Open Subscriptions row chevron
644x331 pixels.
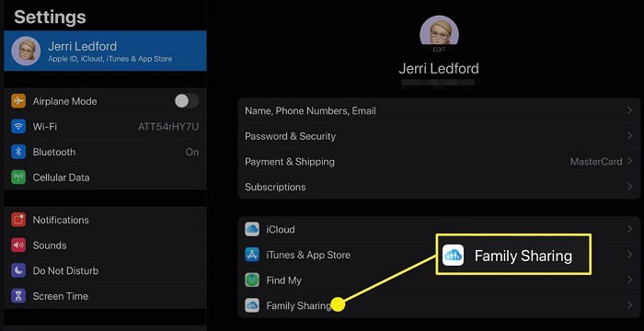629,187
